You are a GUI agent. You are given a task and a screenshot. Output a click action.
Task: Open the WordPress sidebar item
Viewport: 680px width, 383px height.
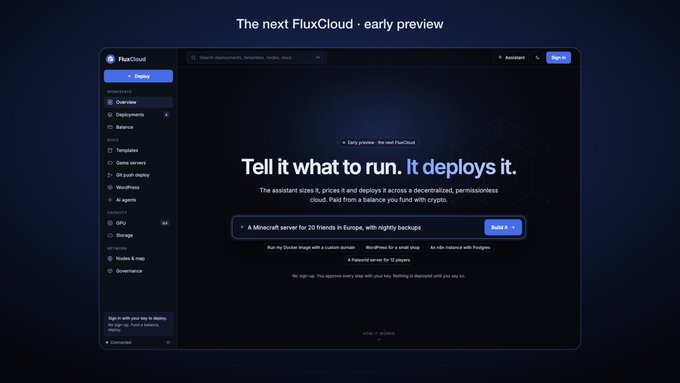(138, 187)
